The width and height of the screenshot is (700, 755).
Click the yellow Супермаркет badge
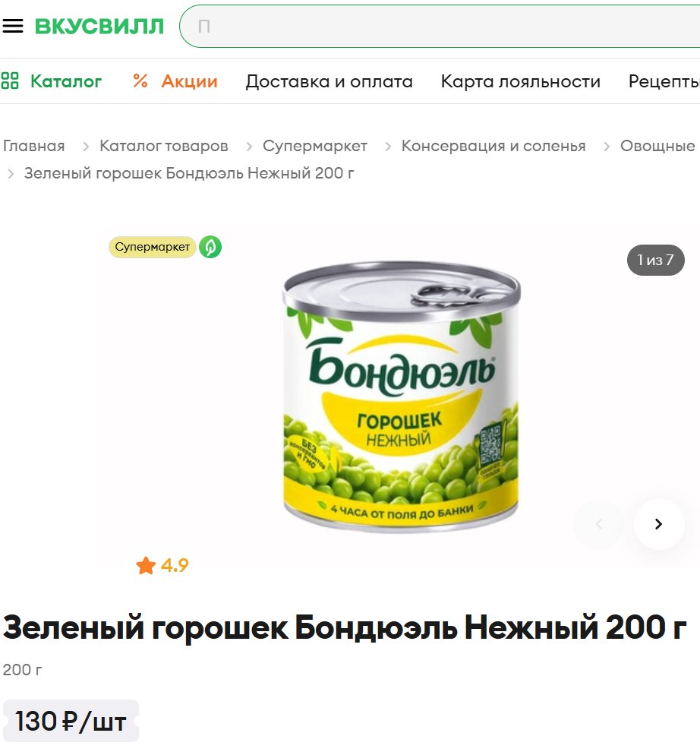(152, 247)
